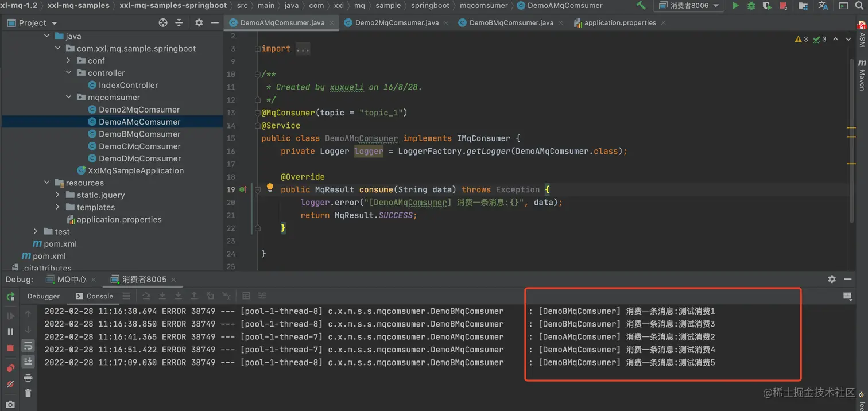The height and width of the screenshot is (411, 868).
Task: Hide the Project tool window
Action: [215, 23]
